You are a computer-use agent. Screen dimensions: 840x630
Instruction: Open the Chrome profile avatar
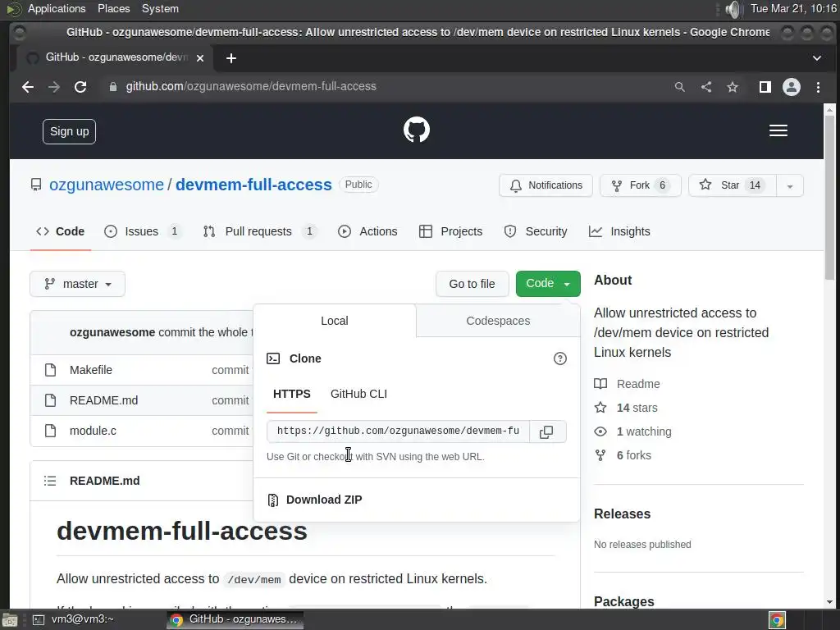pyautogui.click(x=792, y=87)
